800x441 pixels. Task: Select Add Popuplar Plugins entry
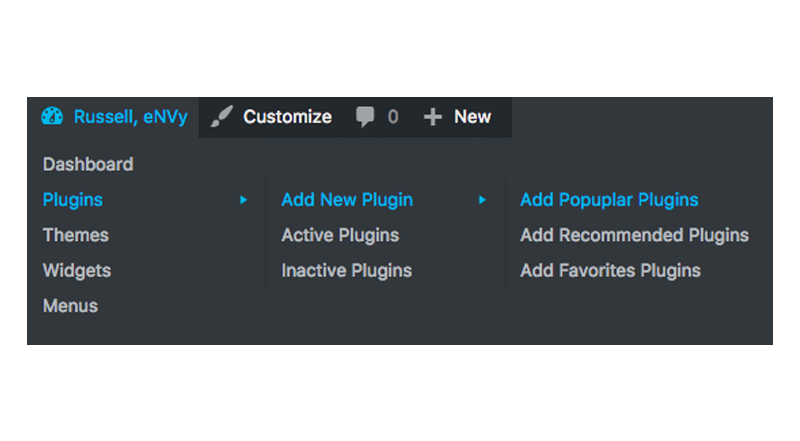609,200
